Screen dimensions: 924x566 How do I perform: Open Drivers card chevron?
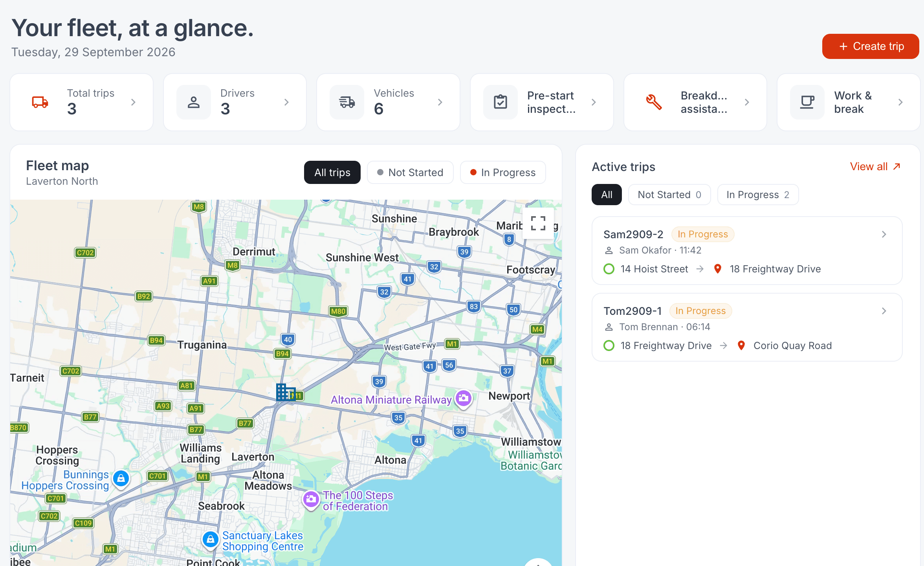286,102
